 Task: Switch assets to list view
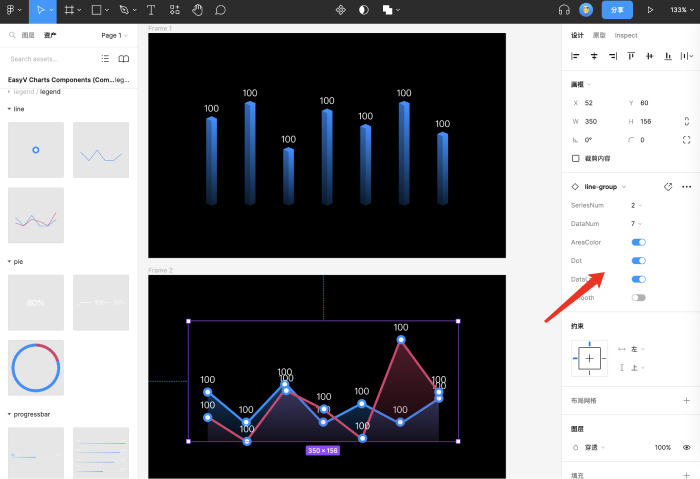coord(105,59)
